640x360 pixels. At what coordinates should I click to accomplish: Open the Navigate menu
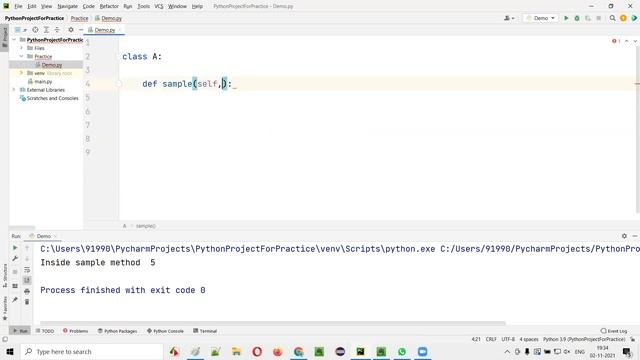click(67, 6)
